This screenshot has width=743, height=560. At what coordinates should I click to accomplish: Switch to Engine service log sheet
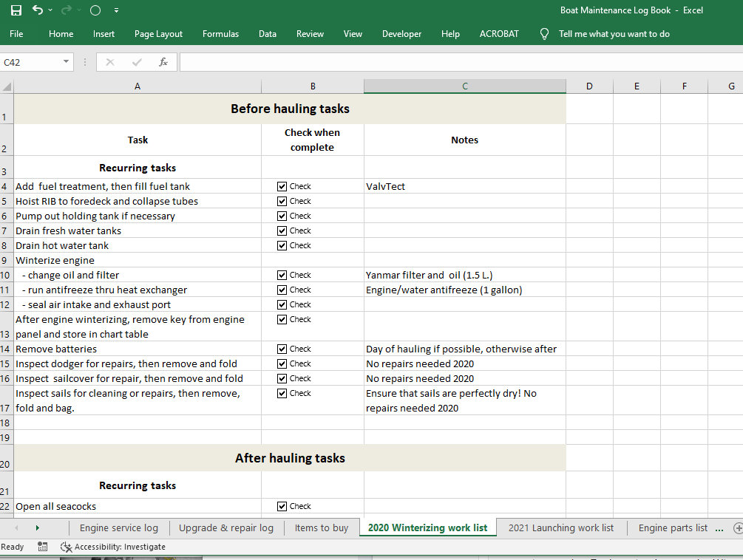118,527
